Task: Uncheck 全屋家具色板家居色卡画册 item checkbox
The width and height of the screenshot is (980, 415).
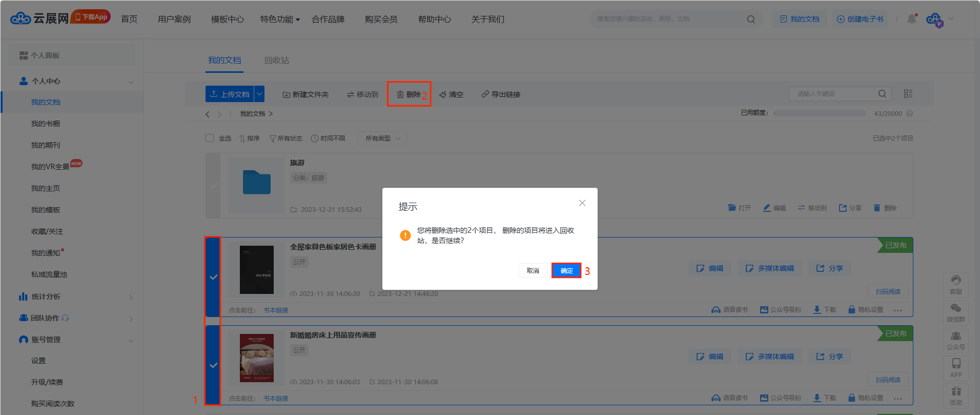Action: coord(213,277)
